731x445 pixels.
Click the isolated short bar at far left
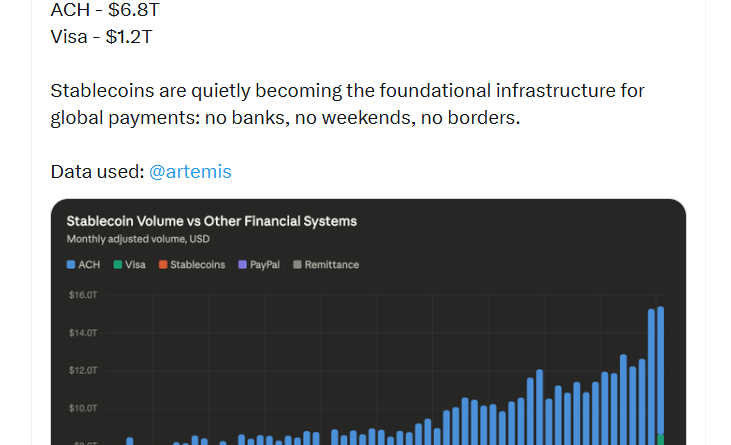click(x=129, y=441)
